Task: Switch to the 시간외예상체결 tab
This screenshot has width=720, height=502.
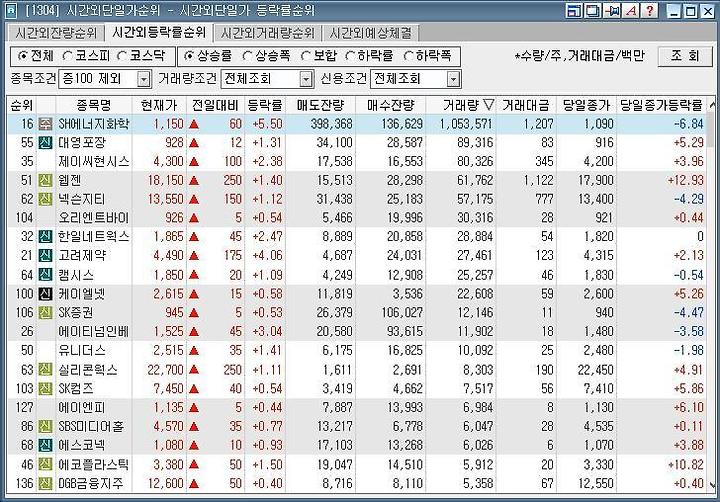Action: pyautogui.click(x=371, y=33)
